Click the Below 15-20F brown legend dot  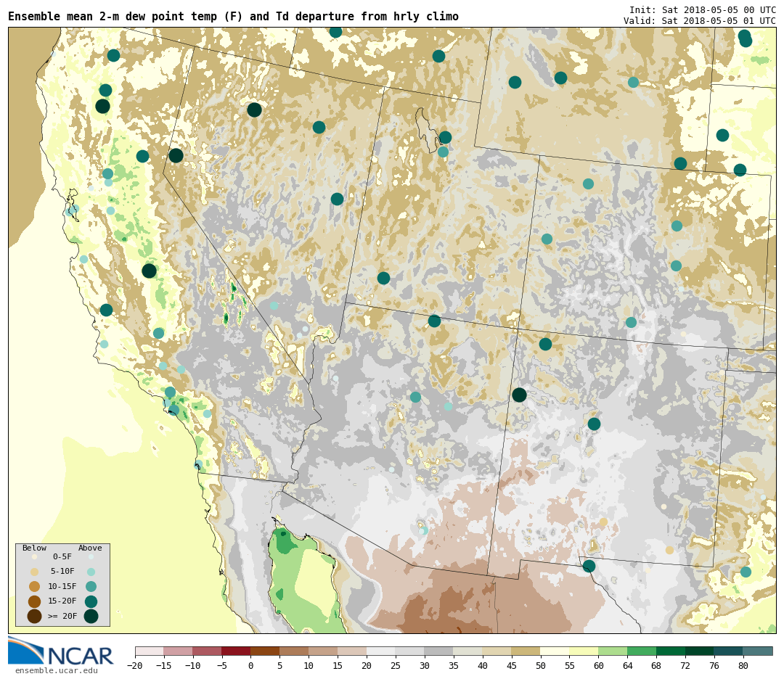pos(35,601)
